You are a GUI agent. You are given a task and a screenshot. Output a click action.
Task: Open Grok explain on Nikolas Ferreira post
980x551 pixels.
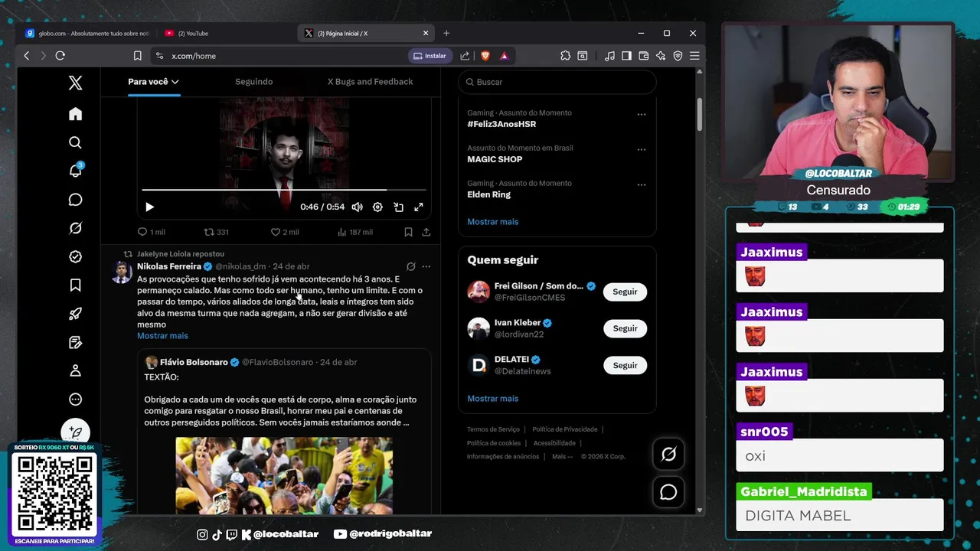point(411,266)
